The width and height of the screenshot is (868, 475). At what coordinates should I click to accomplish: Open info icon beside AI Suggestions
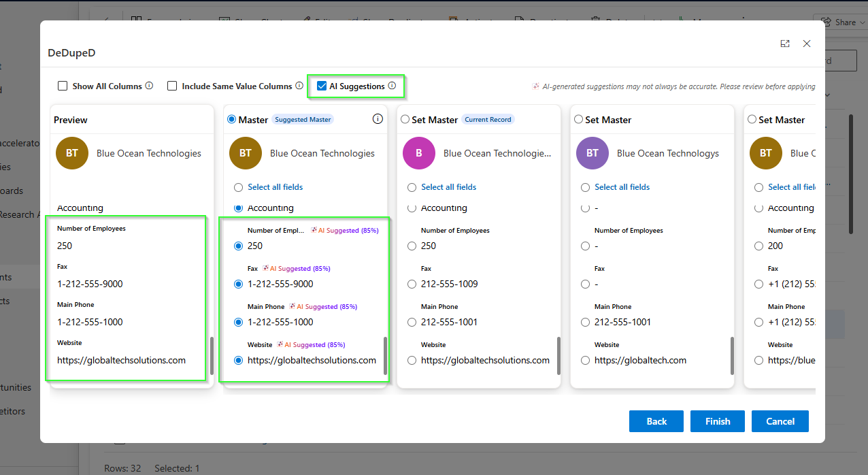[392, 86]
